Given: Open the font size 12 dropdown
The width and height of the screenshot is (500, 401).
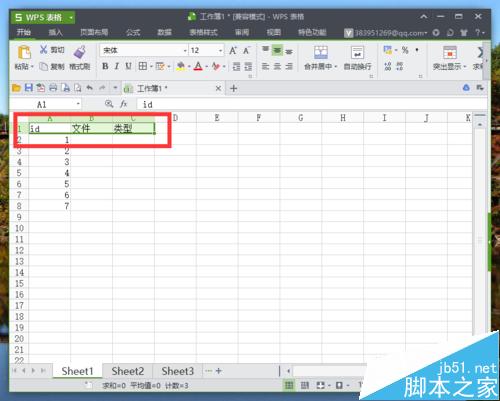Looking at the screenshot, I should tap(220, 51).
